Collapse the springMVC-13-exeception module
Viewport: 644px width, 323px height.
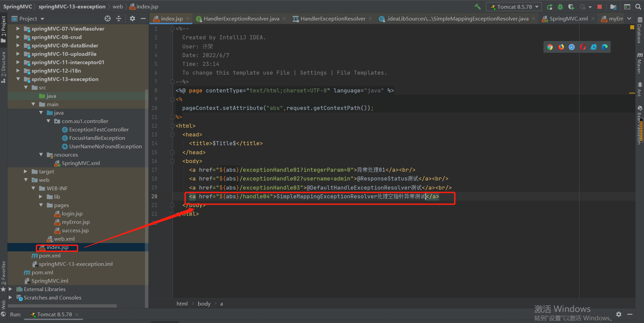tap(18, 79)
